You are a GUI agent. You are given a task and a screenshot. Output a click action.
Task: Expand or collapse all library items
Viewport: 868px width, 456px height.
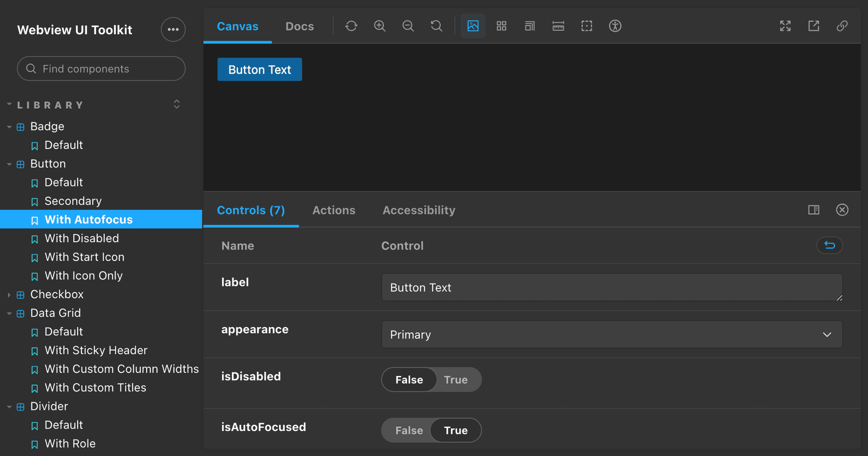[x=177, y=104]
